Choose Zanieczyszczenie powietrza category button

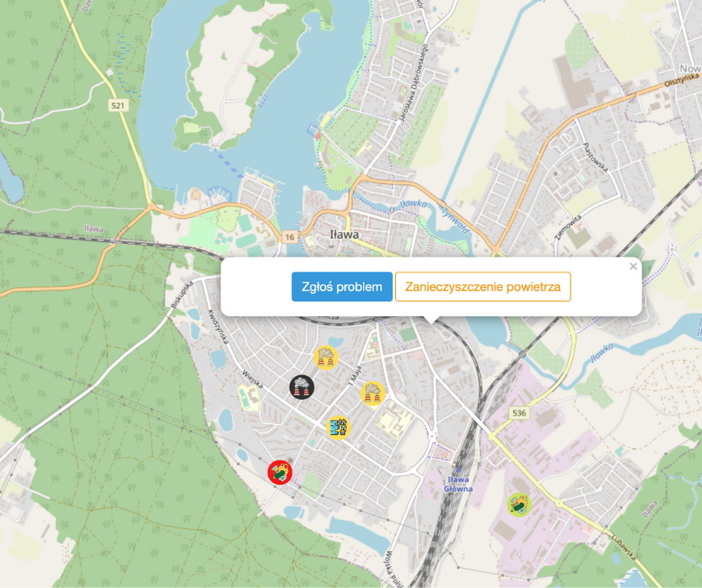pyautogui.click(x=482, y=287)
